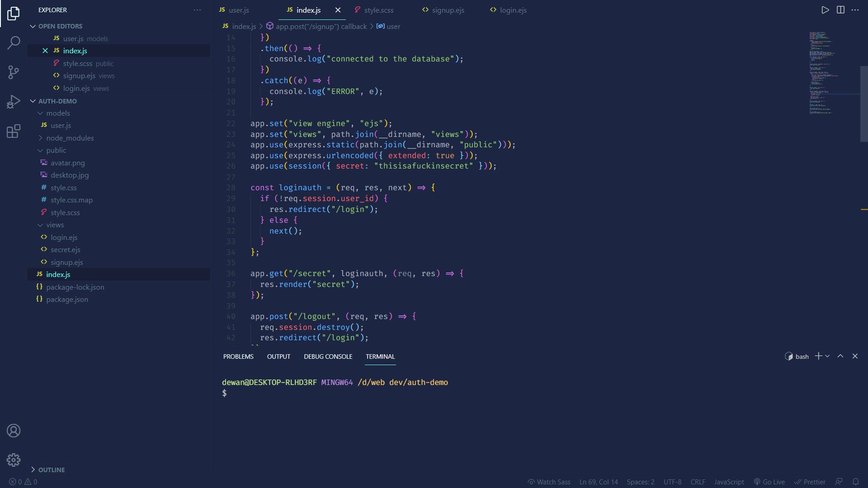Open the Manage settings gear
Screen dimensions: 868x488
(x=14, y=460)
